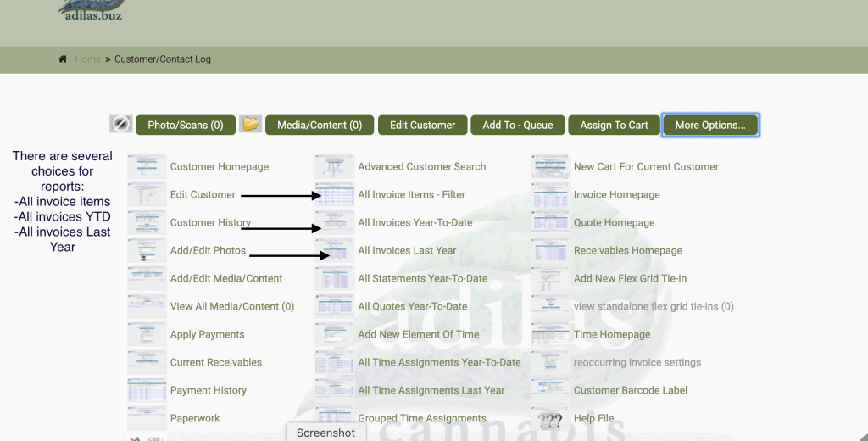Open the Help File question-marks icon
The width and height of the screenshot is (868, 441).
click(x=550, y=420)
